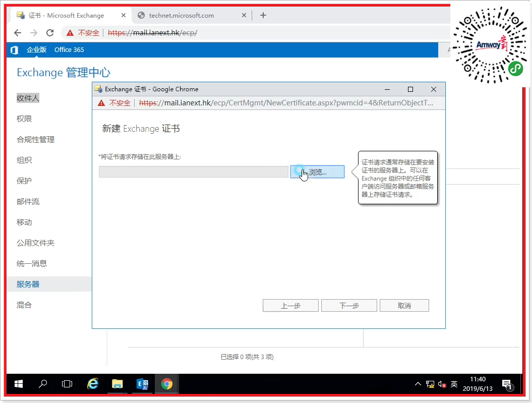Maximize the Exchange 证书 popup window
The height and width of the screenshot is (403, 532).
click(410, 89)
